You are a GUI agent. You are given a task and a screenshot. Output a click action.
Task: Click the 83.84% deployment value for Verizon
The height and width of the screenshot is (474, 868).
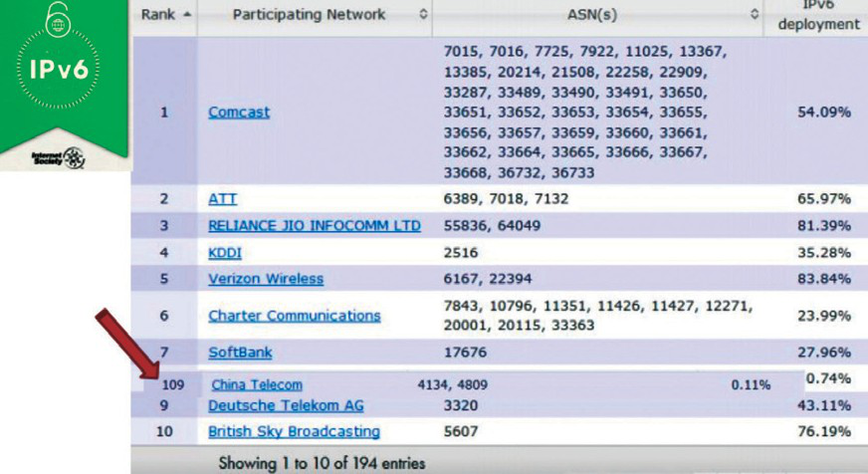[824, 279]
